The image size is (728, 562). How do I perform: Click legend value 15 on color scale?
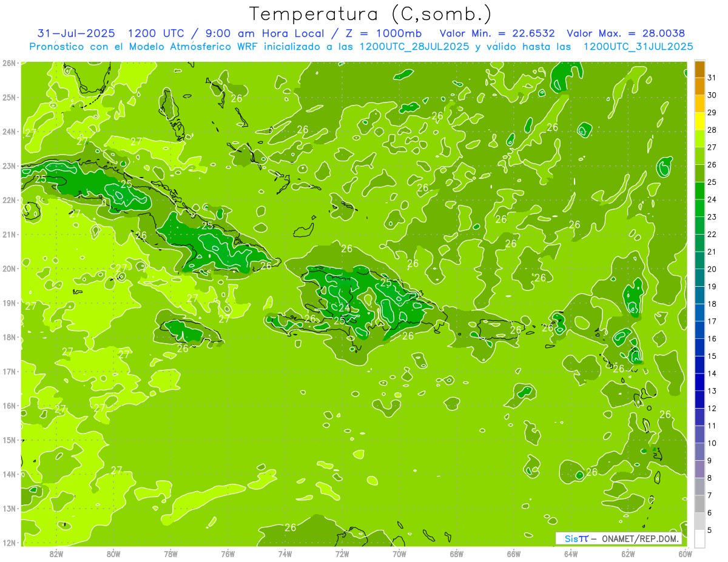pos(712,356)
